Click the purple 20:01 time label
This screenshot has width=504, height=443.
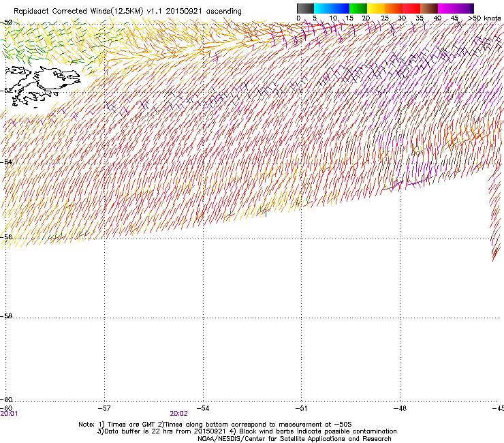[9, 414]
